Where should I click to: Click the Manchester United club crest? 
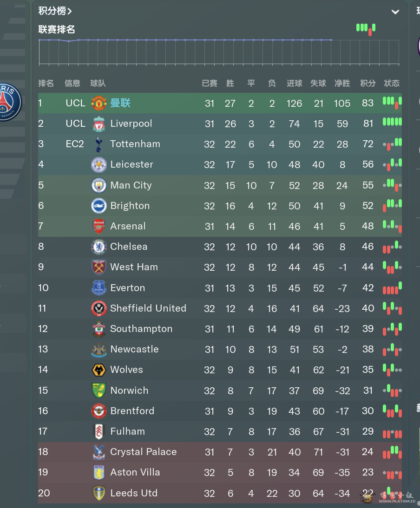tap(98, 103)
